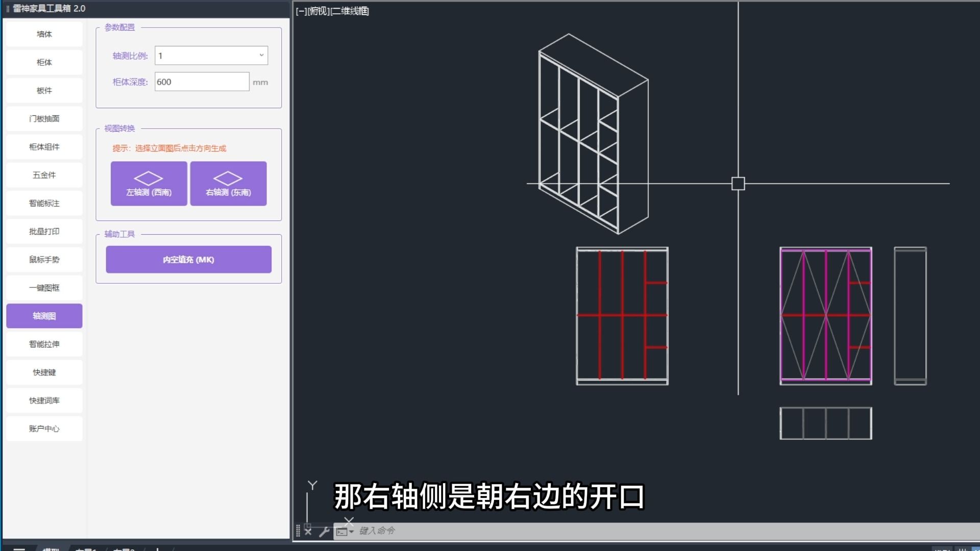980x551 pixels.
Task: Open the 鼠标手势 section
Action: point(44,260)
